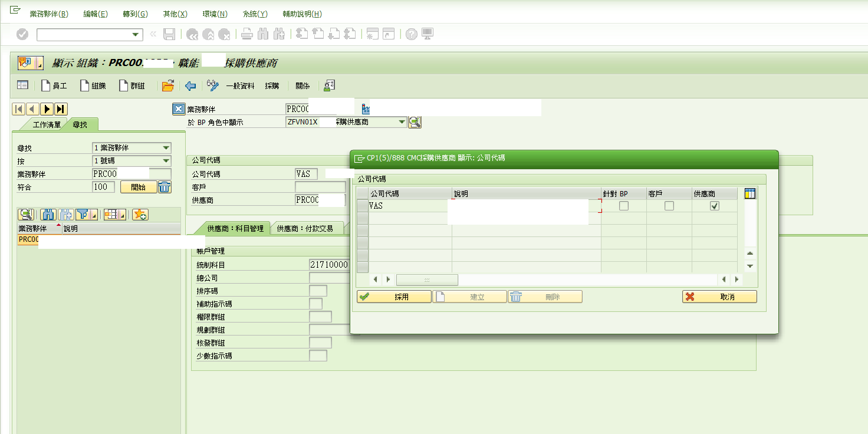Open the 系統(Y) menu
Viewport: 868px width, 434px height.
point(255,14)
